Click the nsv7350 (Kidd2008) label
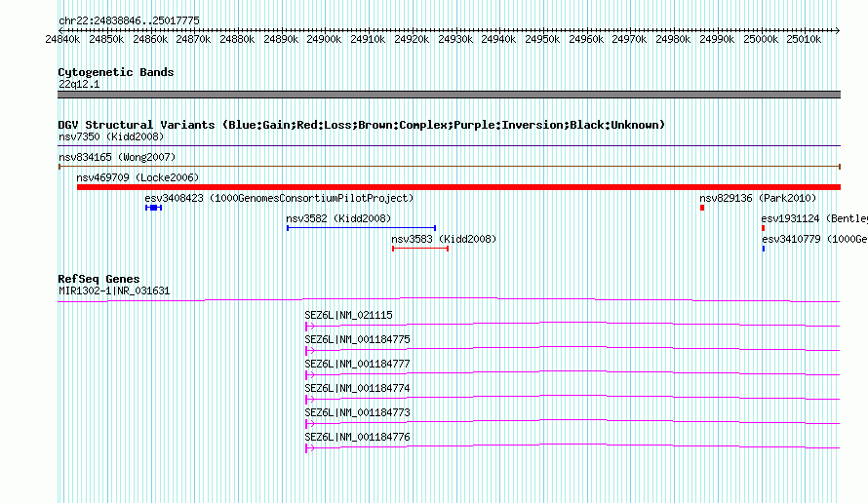The image size is (868, 503). [111, 136]
